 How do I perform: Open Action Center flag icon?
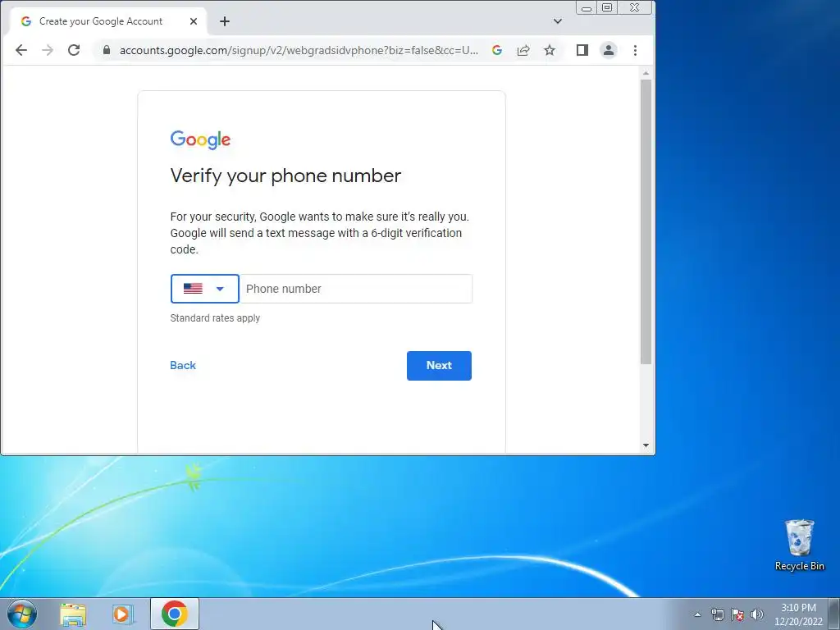coord(737,614)
